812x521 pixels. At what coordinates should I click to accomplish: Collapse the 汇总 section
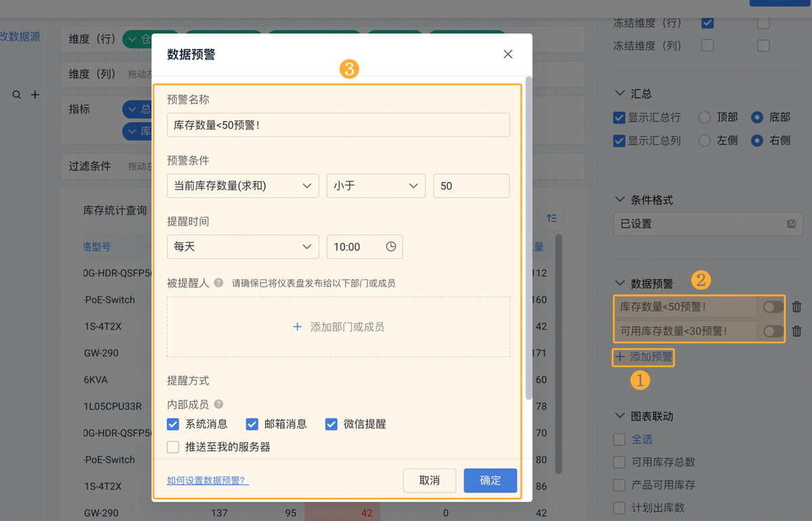(620, 93)
